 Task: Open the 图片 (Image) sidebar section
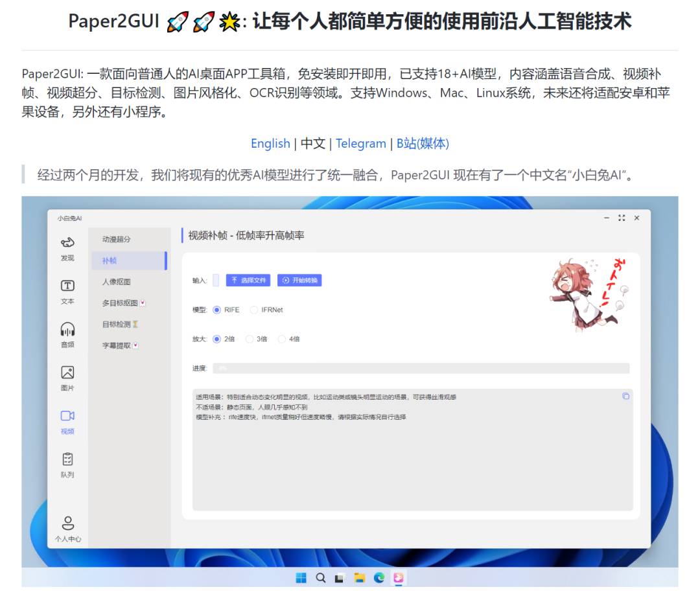click(x=67, y=378)
